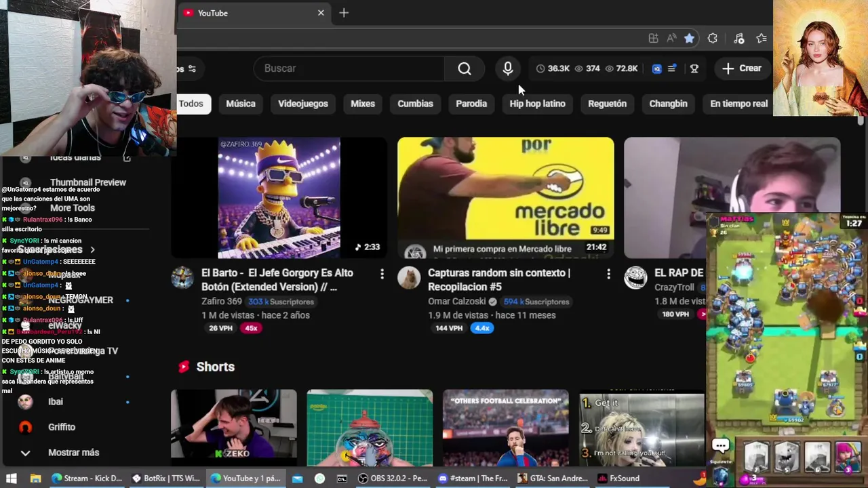Open the Mercado Libre video thumbnail
The image size is (868, 488).
tap(506, 198)
